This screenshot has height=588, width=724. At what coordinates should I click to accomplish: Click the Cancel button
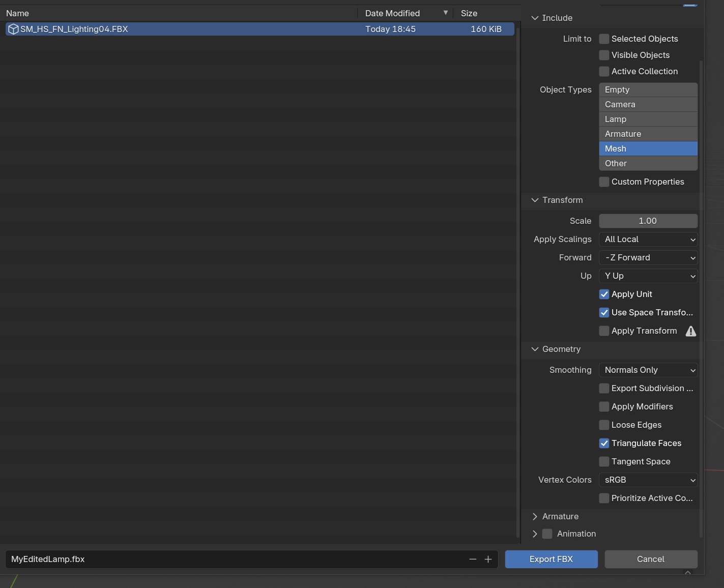coord(651,559)
